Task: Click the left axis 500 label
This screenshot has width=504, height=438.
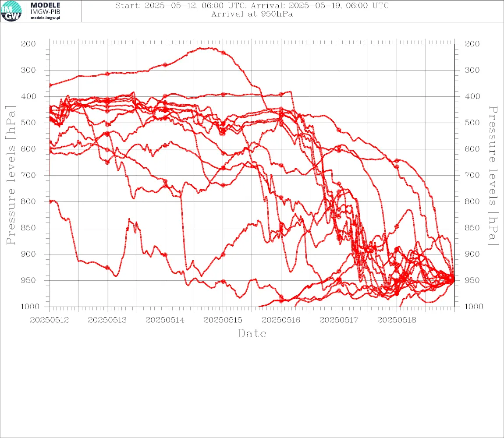Action: click(x=28, y=123)
